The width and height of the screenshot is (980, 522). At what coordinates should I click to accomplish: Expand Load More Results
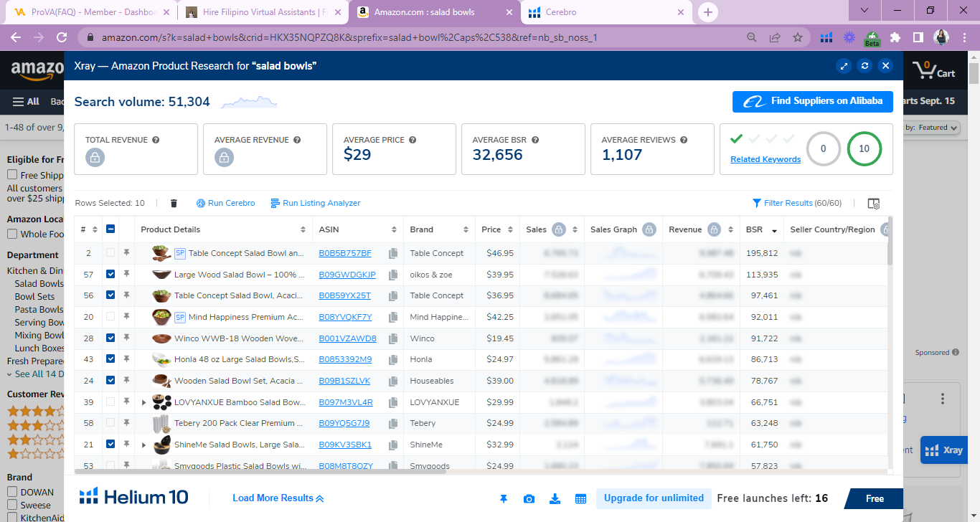click(278, 498)
